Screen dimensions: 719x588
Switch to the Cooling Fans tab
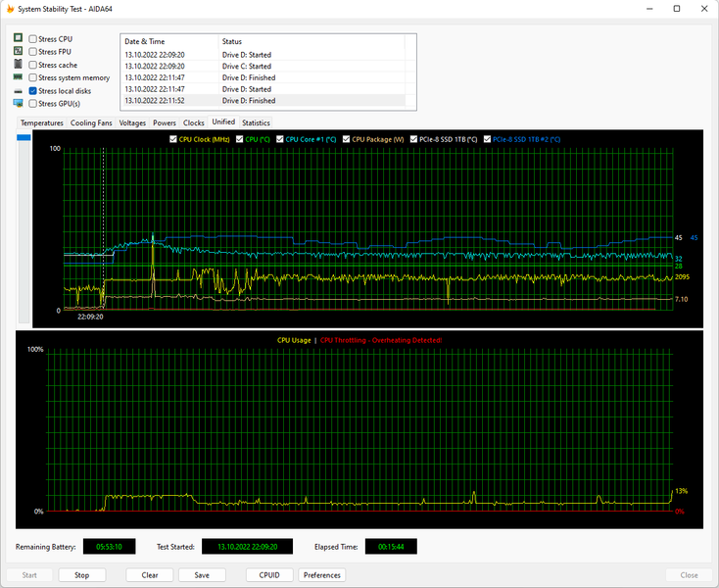91,122
